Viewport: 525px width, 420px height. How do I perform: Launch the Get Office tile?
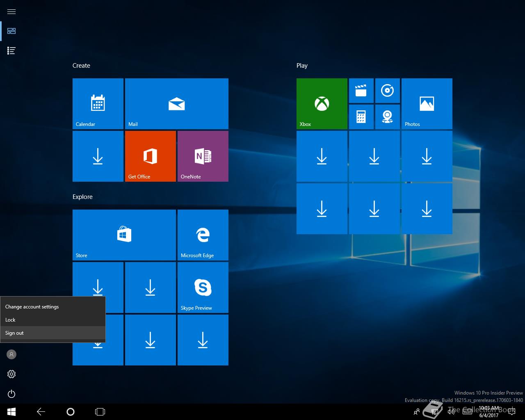[151, 156]
